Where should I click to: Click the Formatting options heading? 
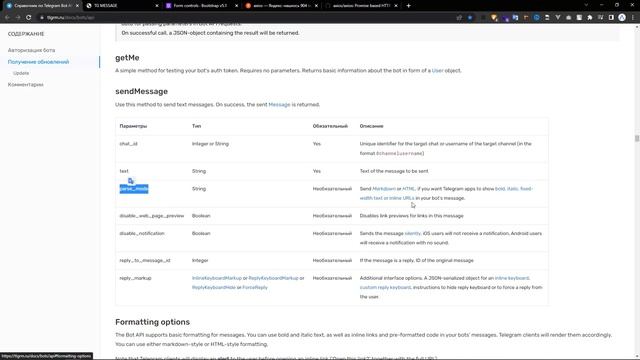pyautogui.click(x=152, y=322)
